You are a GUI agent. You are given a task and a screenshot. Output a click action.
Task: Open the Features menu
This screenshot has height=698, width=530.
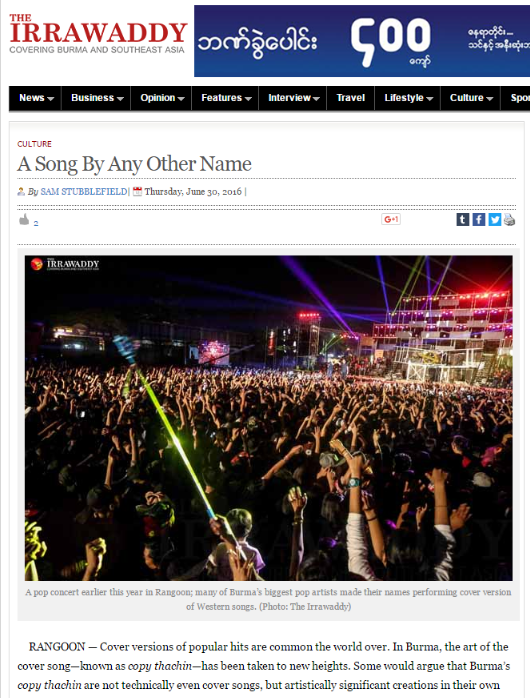point(226,98)
